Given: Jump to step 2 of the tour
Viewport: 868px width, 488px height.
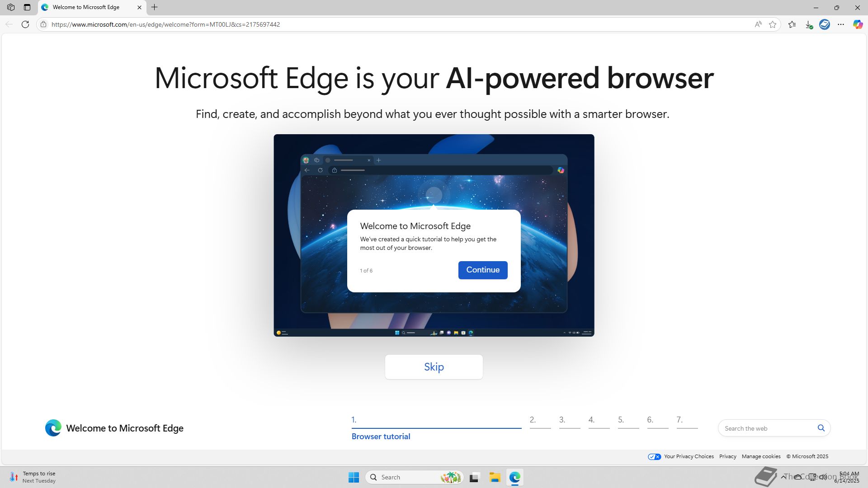Looking at the screenshot, I should coord(540,421).
